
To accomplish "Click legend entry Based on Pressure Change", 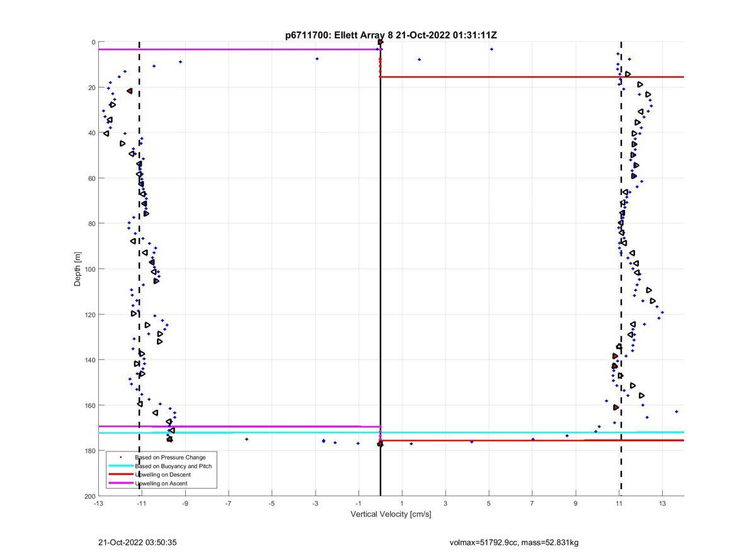I will point(170,457).
